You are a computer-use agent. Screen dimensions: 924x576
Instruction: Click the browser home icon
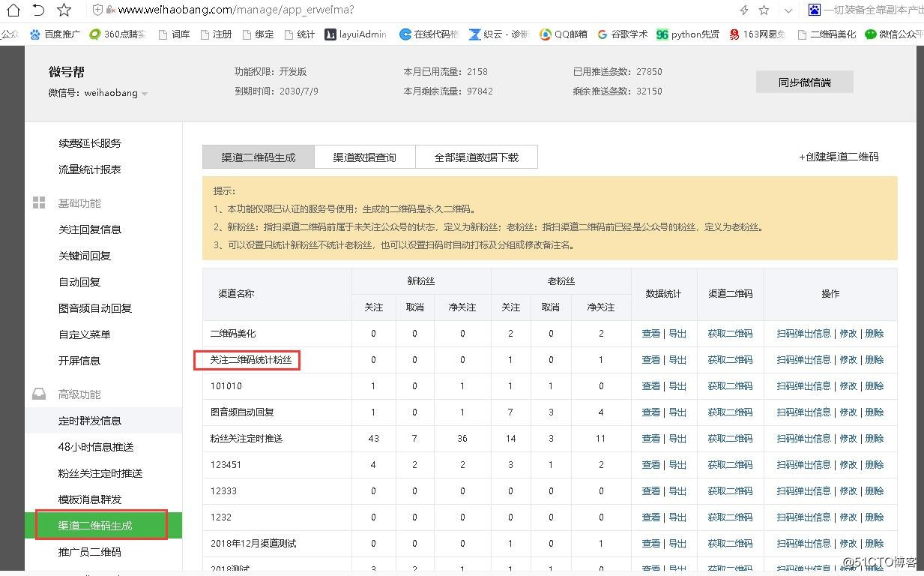[x=13, y=10]
